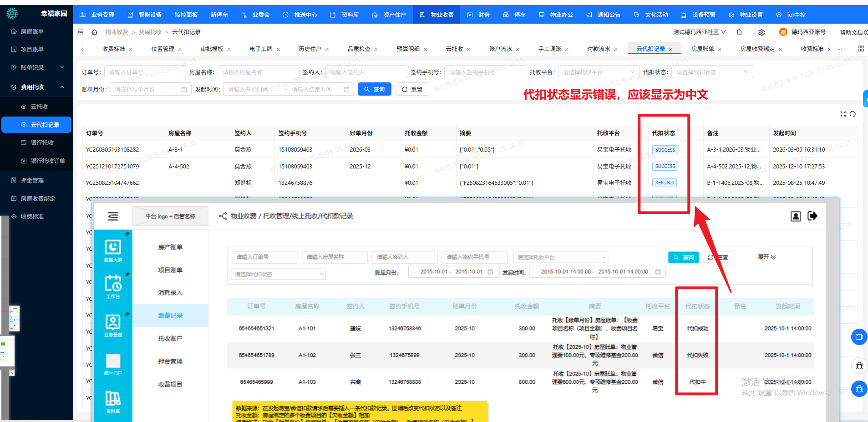868x422 pixels.
Task: Open the 财务 top navigation menu
Action: (x=478, y=14)
